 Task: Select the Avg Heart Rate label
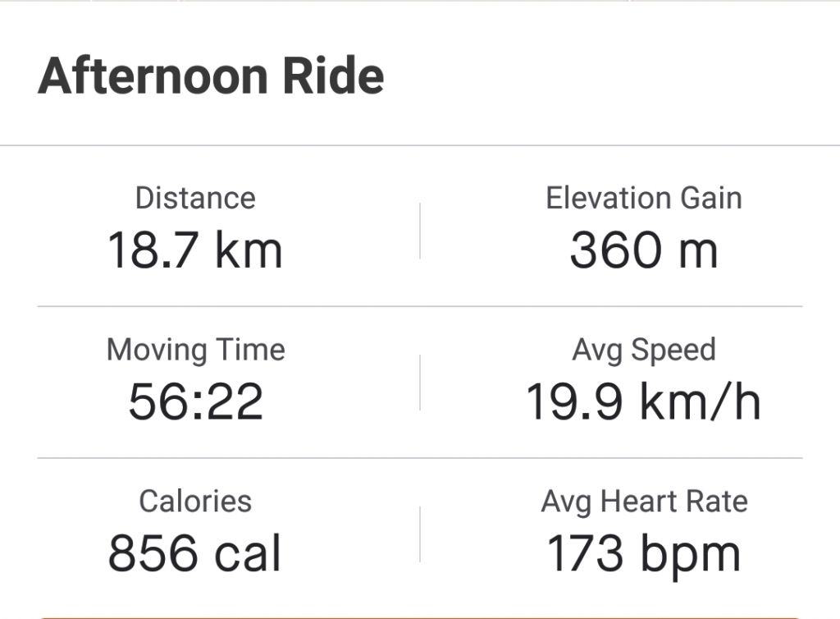(x=644, y=501)
